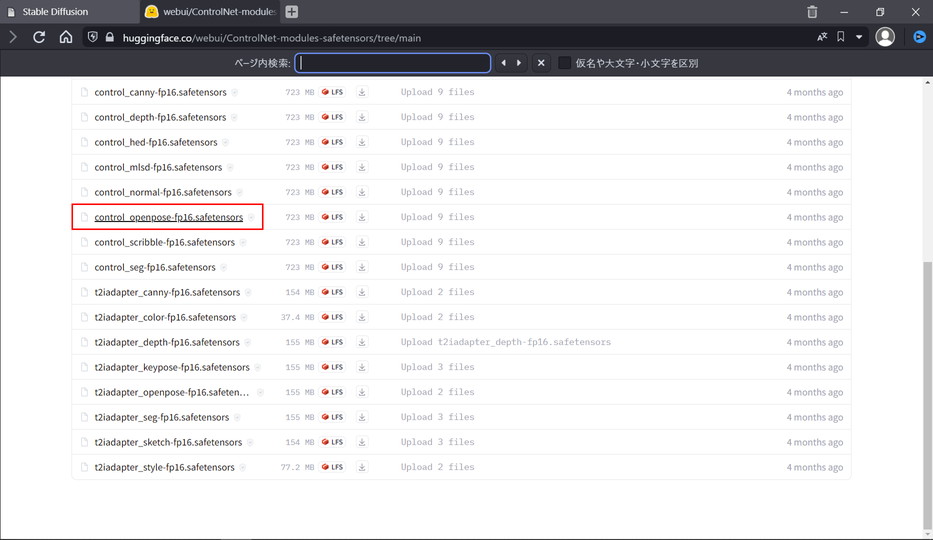Toggle the case-sensitive search checkbox
Viewport: 933px width, 540px height.
point(565,62)
